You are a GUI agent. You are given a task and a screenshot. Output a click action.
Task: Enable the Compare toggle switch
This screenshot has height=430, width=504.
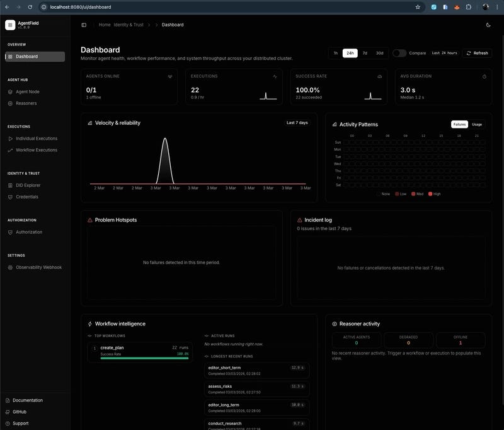point(399,53)
